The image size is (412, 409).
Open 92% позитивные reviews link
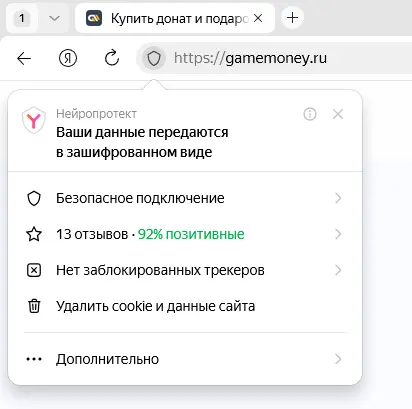click(191, 234)
